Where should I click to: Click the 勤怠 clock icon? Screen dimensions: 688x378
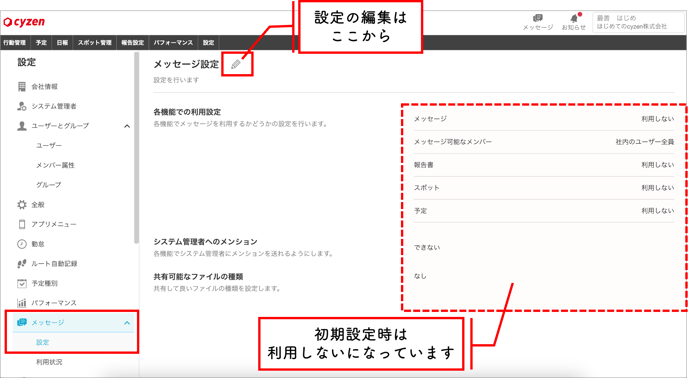[x=22, y=244]
